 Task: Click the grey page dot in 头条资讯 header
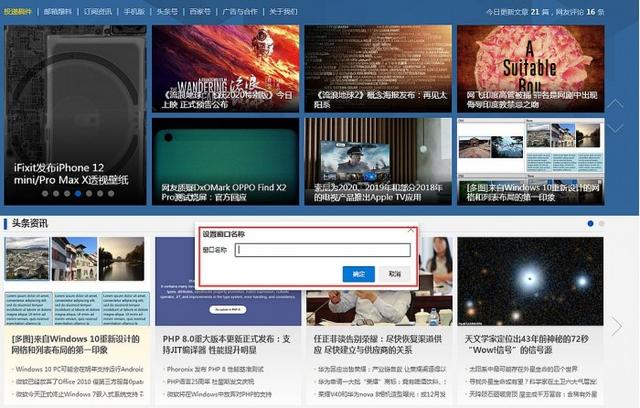pyautogui.click(x=601, y=224)
